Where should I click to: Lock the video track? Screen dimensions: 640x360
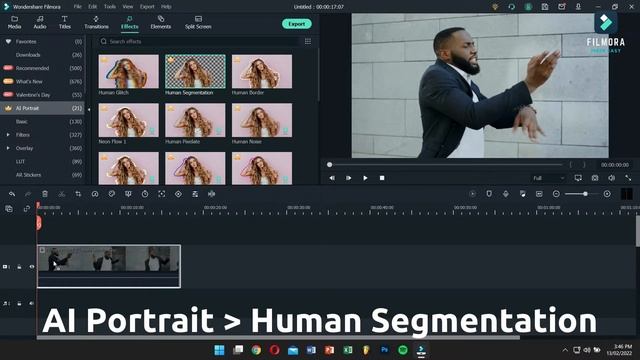click(x=19, y=267)
